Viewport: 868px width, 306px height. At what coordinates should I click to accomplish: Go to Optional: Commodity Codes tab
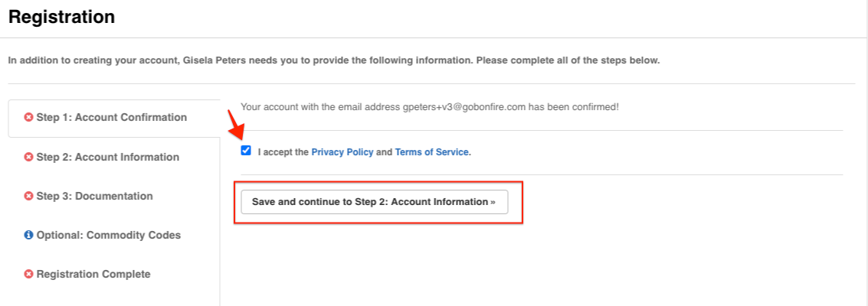point(109,236)
